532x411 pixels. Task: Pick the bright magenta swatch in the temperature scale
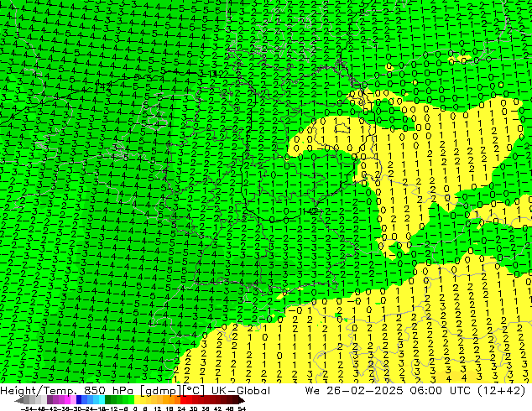(67, 400)
